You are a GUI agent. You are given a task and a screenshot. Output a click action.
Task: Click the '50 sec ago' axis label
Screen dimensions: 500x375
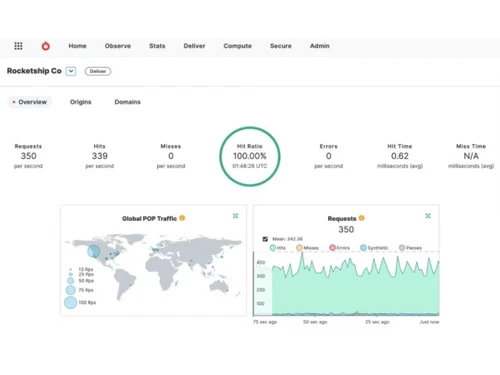click(x=315, y=322)
